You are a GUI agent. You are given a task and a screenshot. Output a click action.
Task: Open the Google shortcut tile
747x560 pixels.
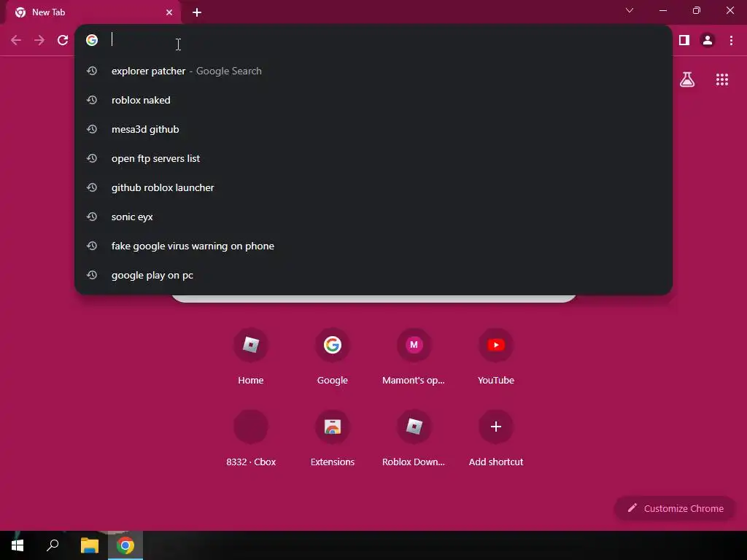pos(333,356)
